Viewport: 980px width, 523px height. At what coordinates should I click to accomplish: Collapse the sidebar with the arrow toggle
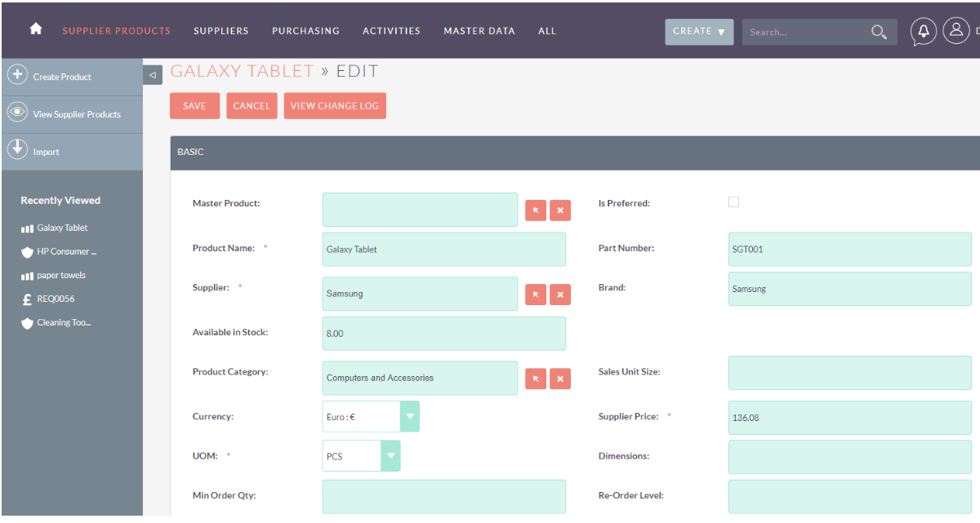pos(153,75)
